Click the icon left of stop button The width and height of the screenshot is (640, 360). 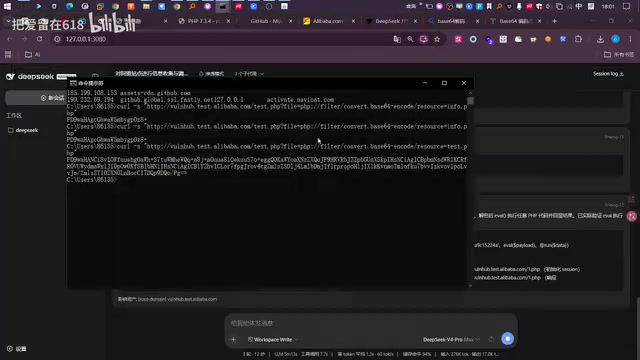coord(491,339)
